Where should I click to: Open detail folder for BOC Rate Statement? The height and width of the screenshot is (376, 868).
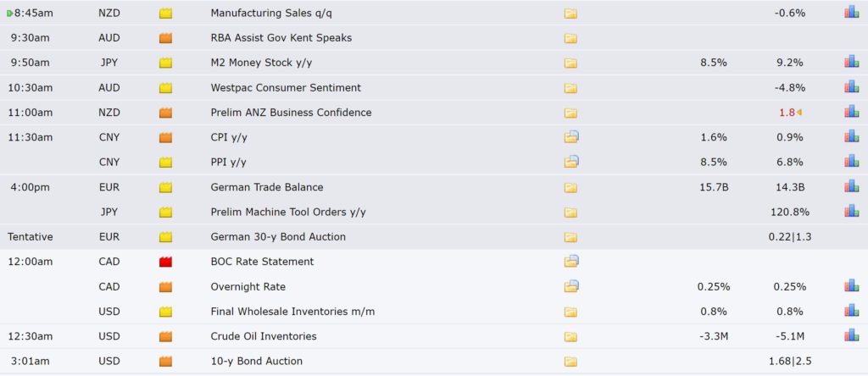tap(571, 262)
